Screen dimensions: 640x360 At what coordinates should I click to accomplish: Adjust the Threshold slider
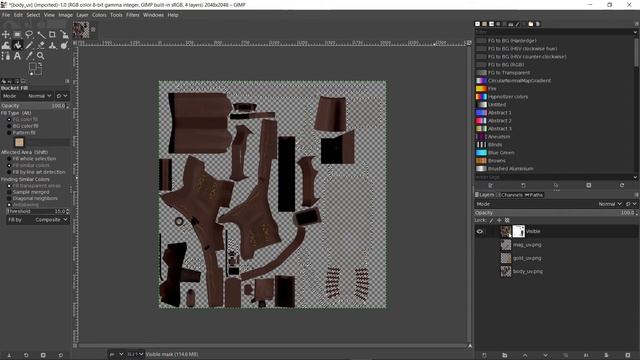[38, 211]
